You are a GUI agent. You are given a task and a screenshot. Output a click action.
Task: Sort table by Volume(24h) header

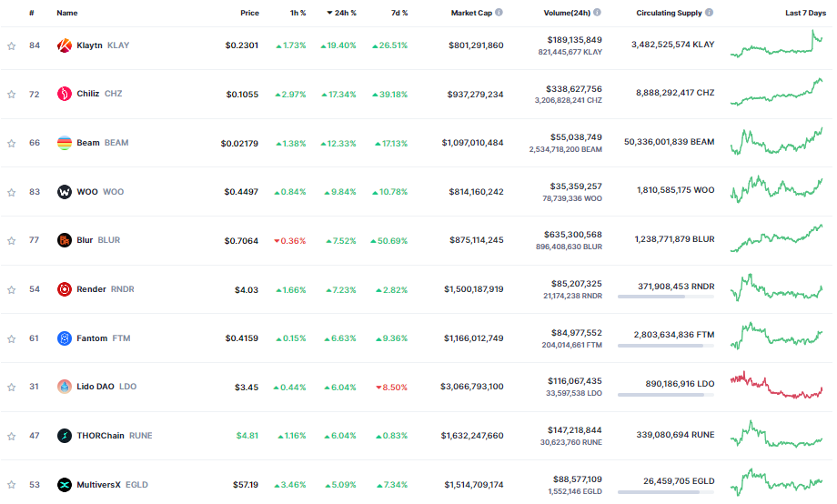567,13
